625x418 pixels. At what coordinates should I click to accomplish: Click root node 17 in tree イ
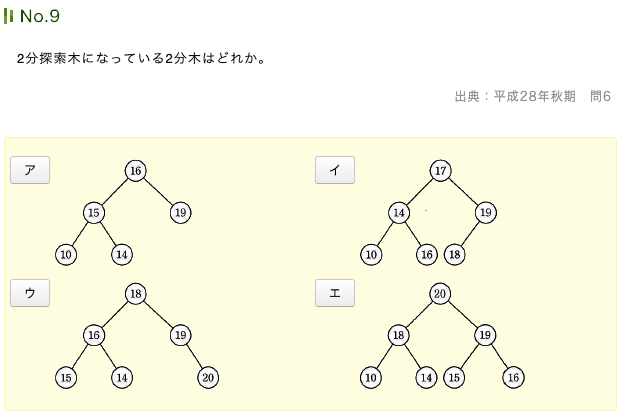pyautogui.click(x=441, y=171)
